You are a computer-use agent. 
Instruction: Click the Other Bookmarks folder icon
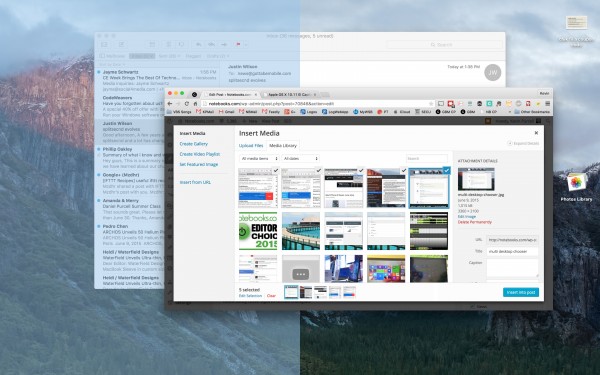click(x=517, y=112)
